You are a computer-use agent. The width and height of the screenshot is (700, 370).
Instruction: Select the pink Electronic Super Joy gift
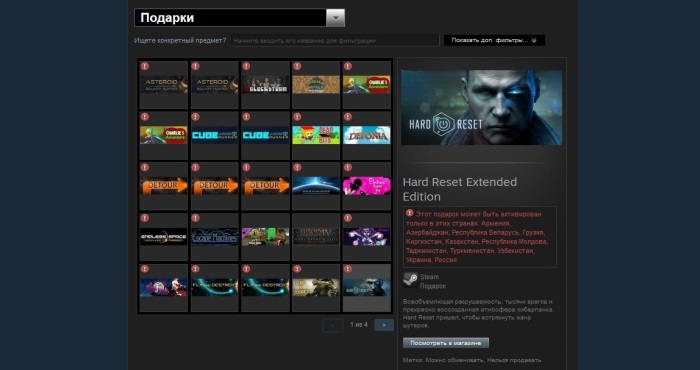367,186
